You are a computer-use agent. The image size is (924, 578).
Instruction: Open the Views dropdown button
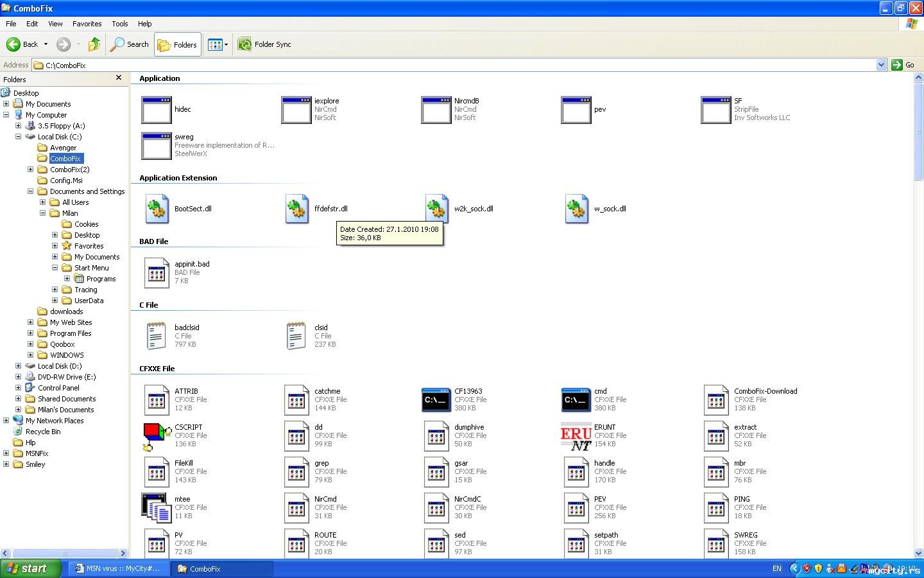pyautogui.click(x=218, y=44)
